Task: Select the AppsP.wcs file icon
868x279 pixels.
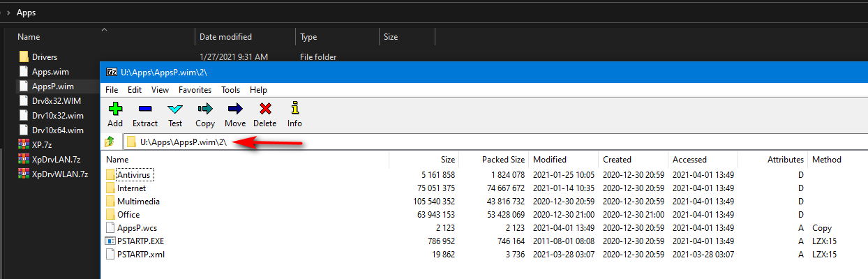Action: (111, 227)
